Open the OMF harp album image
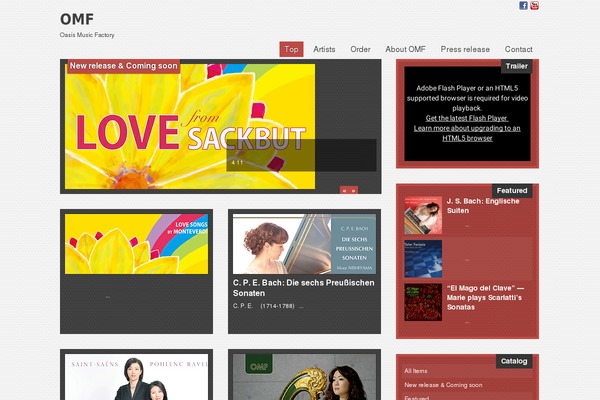Screen dimensions: 600x400 pos(304,377)
